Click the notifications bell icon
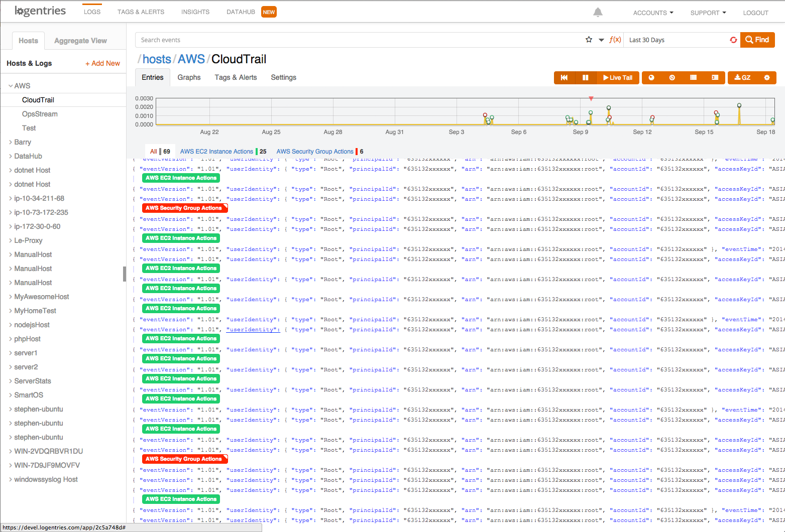785x532 pixels. pos(598,13)
